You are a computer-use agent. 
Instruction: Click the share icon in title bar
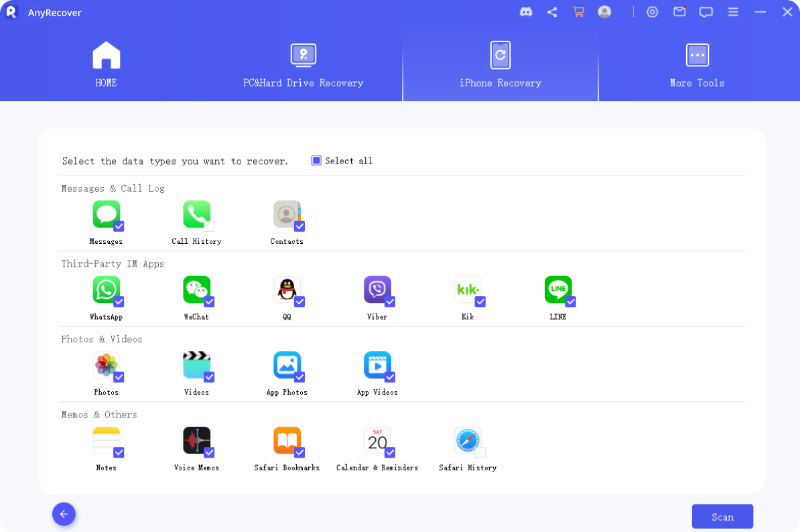(x=552, y=12)
